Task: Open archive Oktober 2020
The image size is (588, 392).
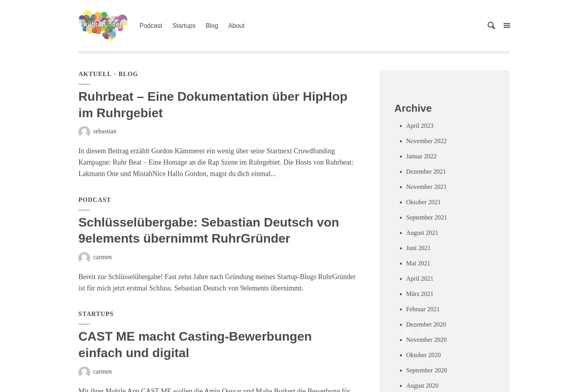Action: (x=423, y=355)
